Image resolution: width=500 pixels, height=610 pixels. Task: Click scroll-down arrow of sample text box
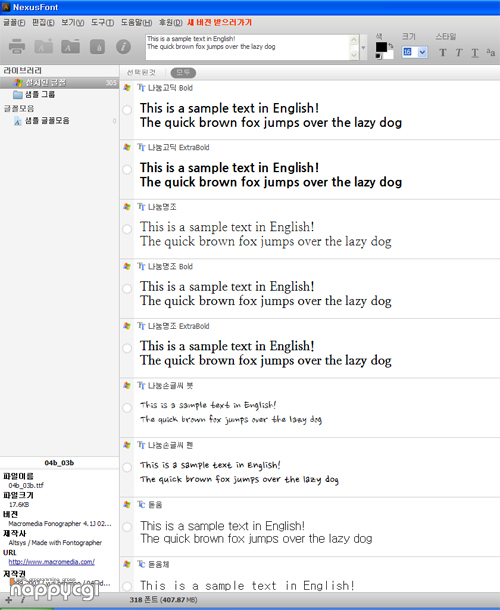click(354, 55)
